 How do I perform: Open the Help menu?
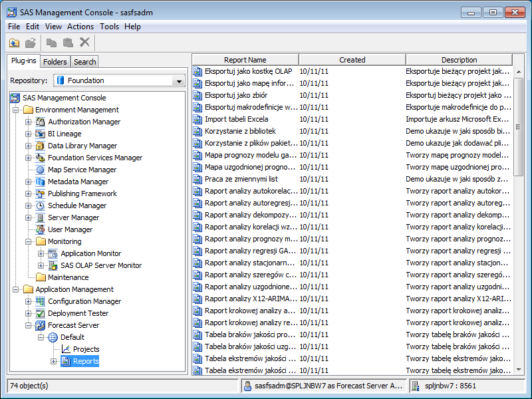coord(132,27)
